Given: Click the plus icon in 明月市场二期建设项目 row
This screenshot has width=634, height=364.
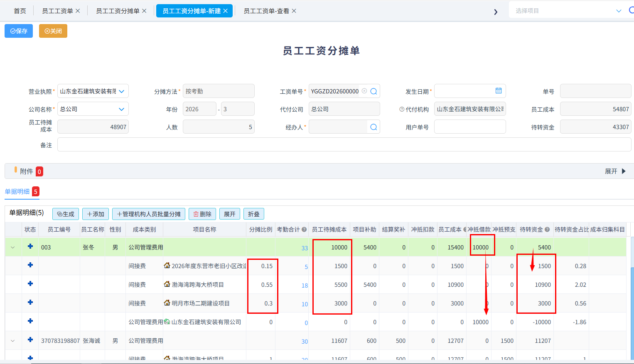Looking at the screenshot, I should coord(30,303).
